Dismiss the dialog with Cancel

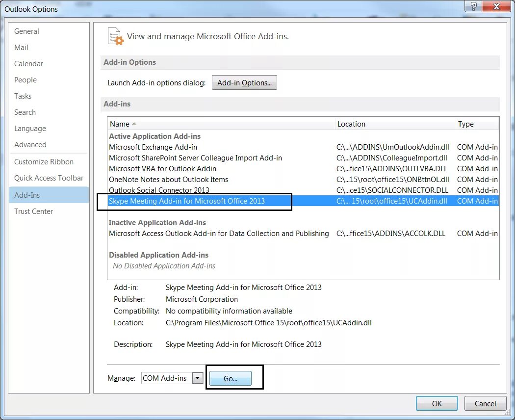(485, 403)
